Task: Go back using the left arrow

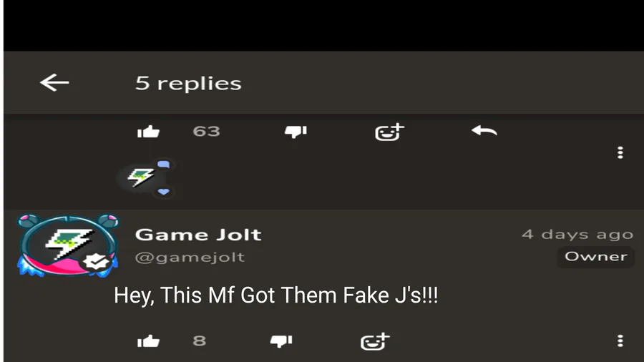Action: click(x=54, y=82)
